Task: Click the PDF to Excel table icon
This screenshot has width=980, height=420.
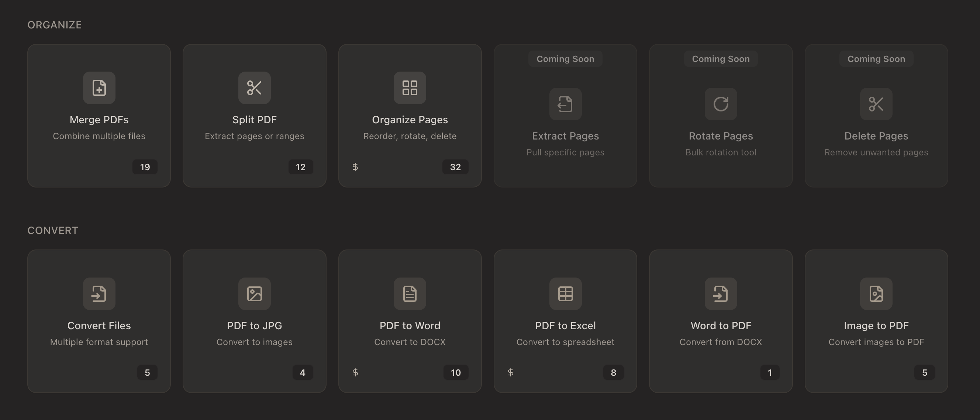Action: (565, 294)
